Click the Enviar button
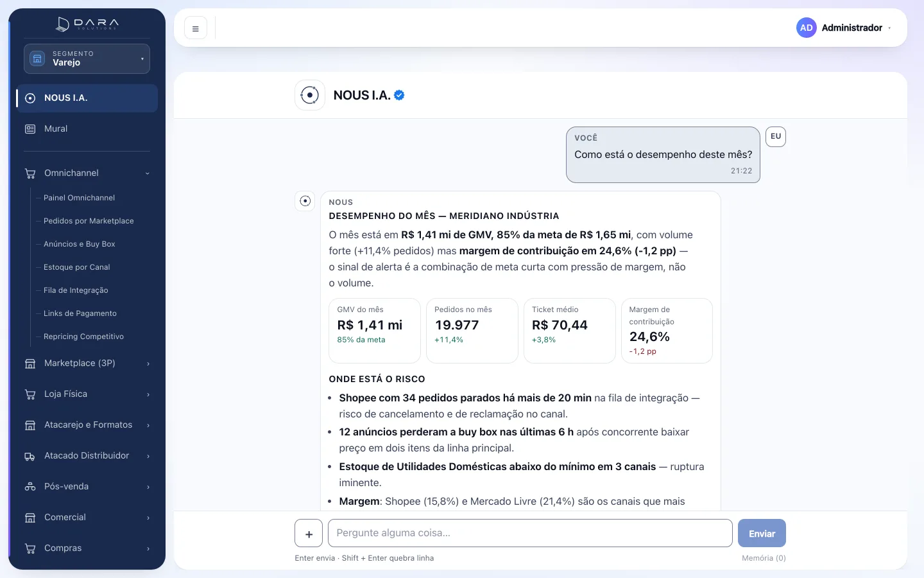The image size is (924, 578). 762,533
